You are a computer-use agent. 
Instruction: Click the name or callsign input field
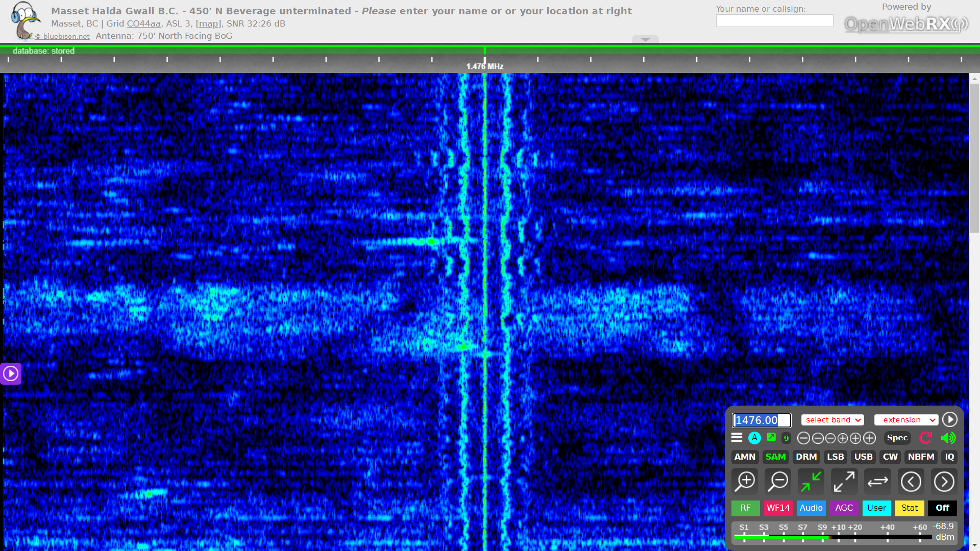[x=774, y=21]
